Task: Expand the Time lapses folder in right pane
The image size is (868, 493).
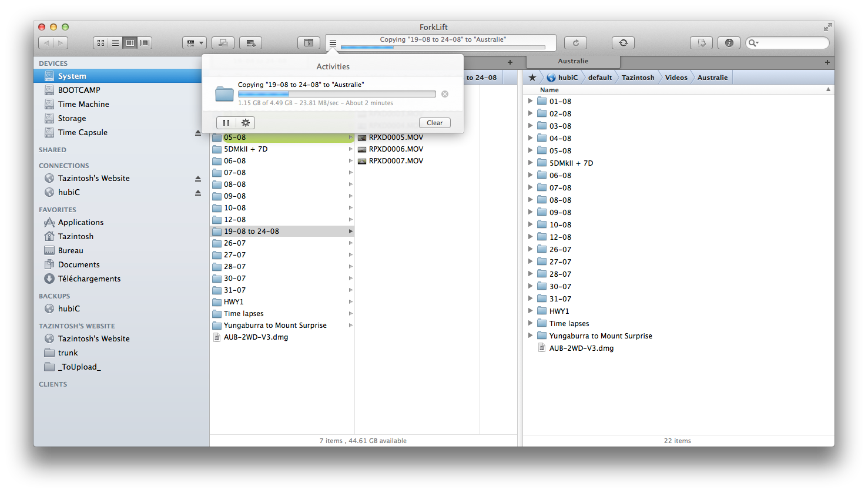Action: (530, 323)
